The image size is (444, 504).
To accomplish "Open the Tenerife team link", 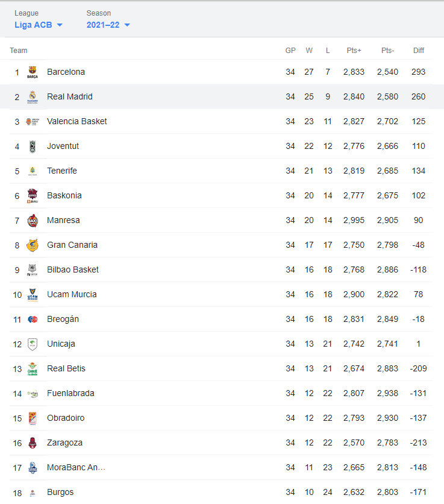I will (x=62, y=171).
